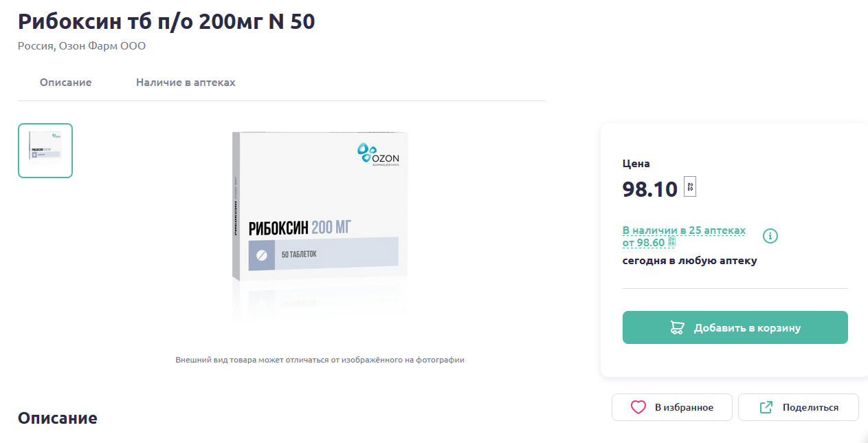Viewport: 868px width, 443px height.
Task: Click the Поделиться label
Action: 810,407
